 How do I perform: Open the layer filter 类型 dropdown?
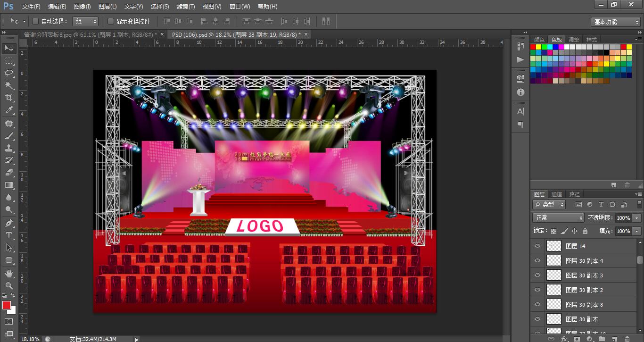549,204
